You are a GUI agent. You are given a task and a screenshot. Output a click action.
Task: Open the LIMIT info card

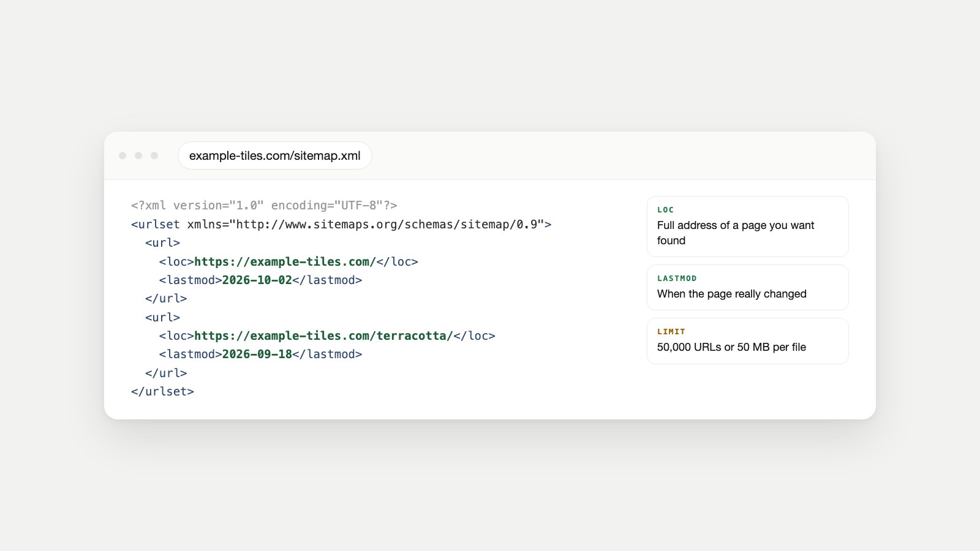pyautogui.click(x=748, y=341)
